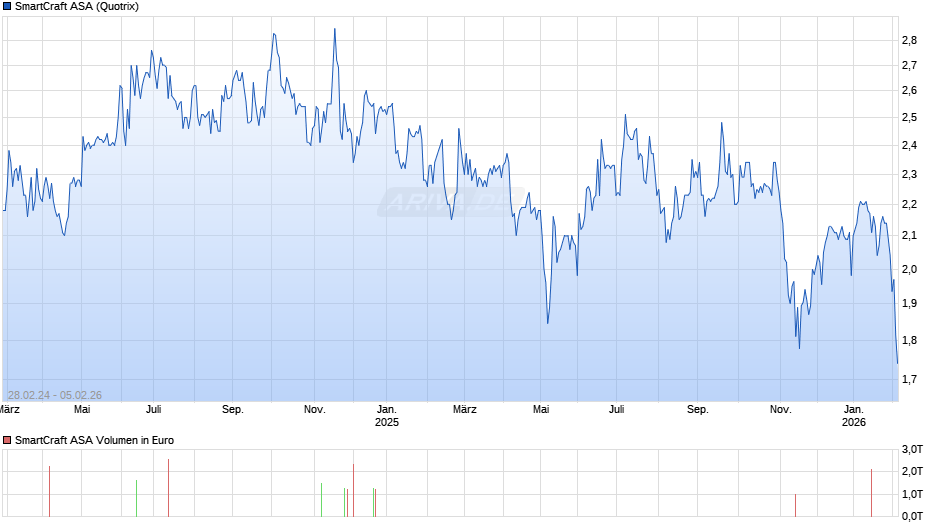
Task: Click the 2,2 price axis label
Action: tap(909, 205)
